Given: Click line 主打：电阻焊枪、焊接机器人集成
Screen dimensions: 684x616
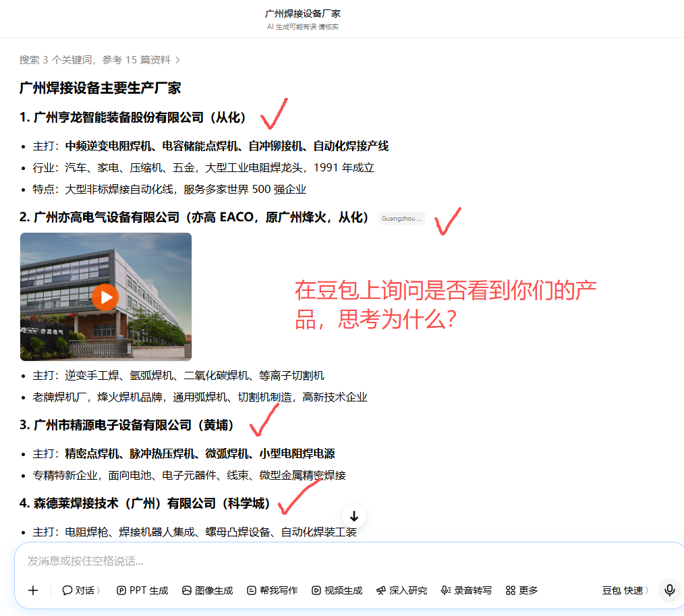Looking at the screenshot, I should coord(194,532).
